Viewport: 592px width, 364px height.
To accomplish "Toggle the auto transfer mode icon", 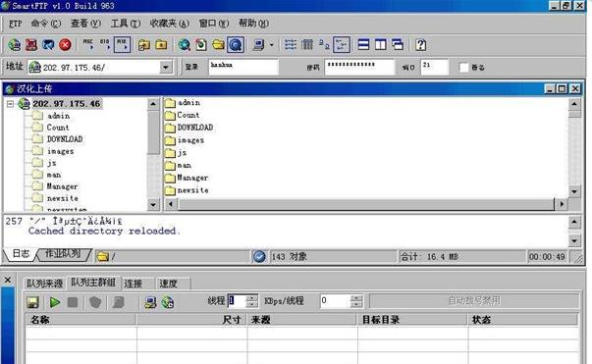I will [x=123, y=44].
